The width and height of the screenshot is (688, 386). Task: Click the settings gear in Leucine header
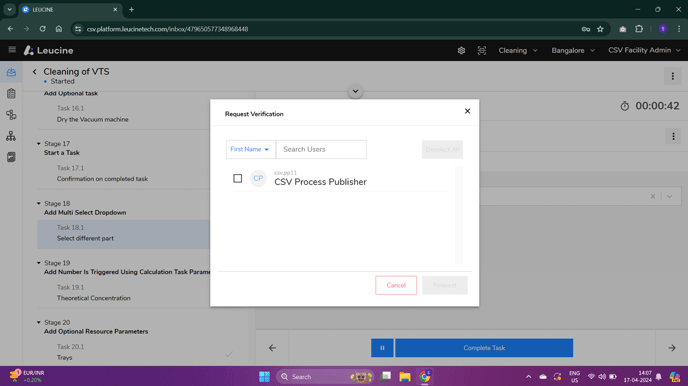point(461,50)
